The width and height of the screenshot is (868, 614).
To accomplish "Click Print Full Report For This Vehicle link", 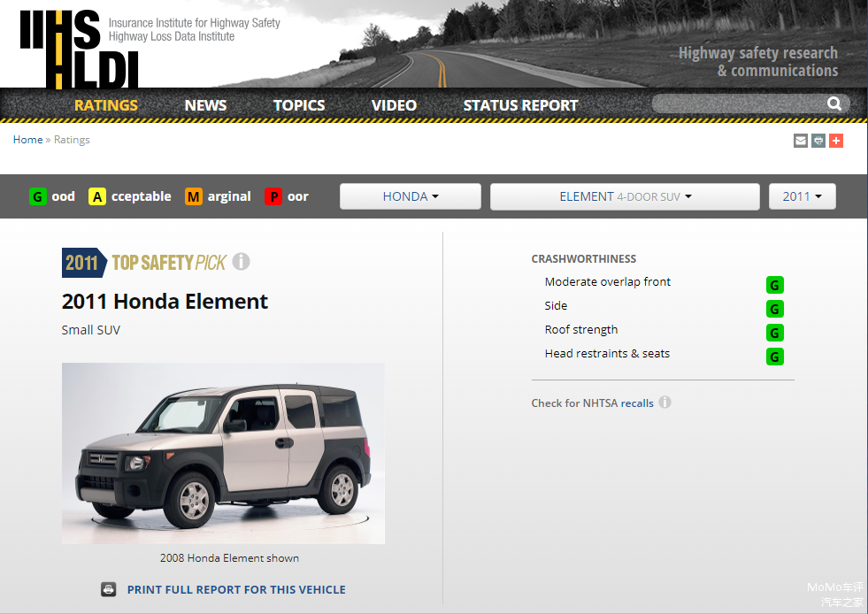I will (x=236, y=589).
